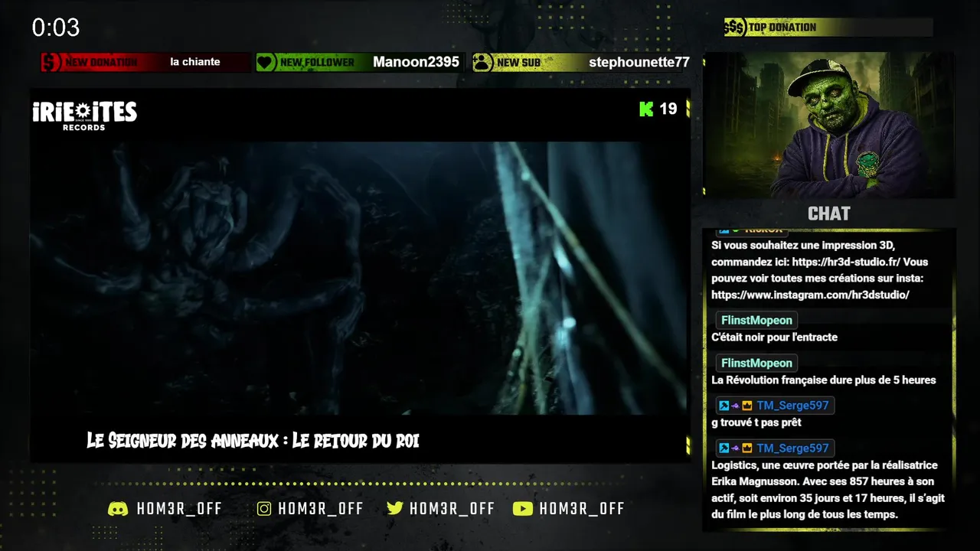Click TM_Serge597 above the Logistics message
980x551 pixels.
click(x=792, y=448)
